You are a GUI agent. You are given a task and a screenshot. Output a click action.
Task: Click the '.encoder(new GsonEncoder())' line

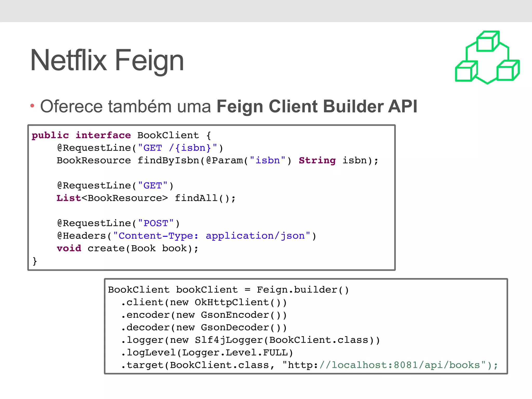point(204,315)
